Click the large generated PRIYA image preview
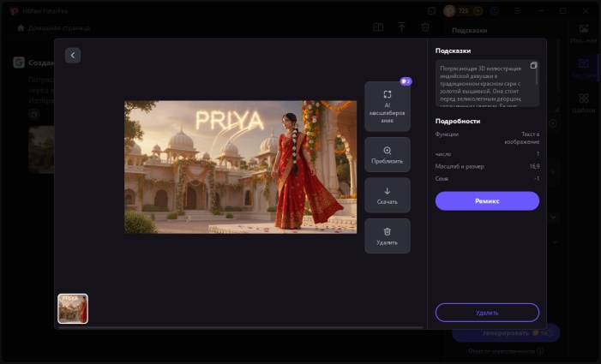Viewport: 601px width, 364px height. [x=240, y=167]
